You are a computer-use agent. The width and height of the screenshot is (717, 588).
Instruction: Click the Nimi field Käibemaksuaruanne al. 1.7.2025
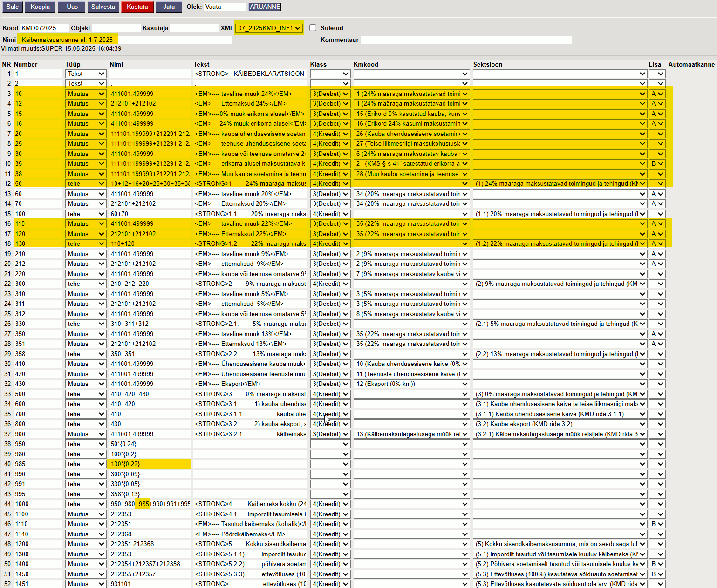[125, 40]
